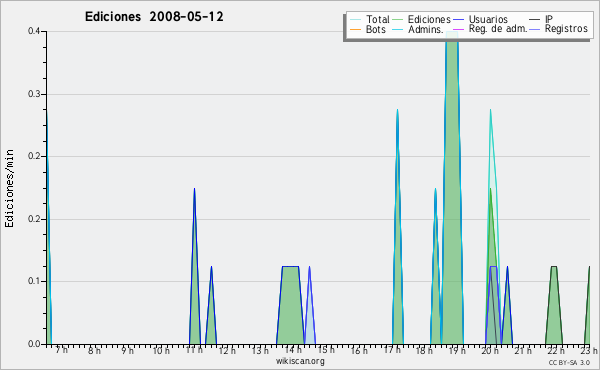The image size is (600, 370).
Task: Click the '13 h' x-axis label
Action: (260, 350)
